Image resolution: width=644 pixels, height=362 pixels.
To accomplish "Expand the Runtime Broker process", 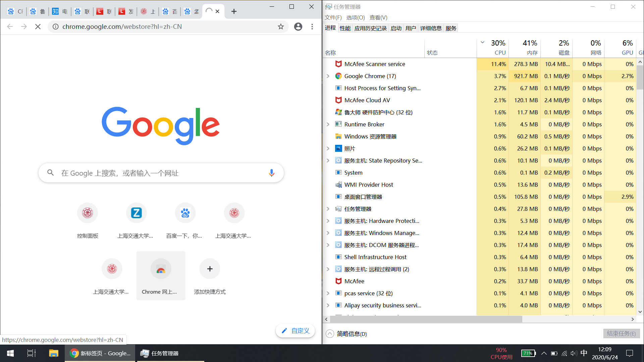I will tap(328, 124).
